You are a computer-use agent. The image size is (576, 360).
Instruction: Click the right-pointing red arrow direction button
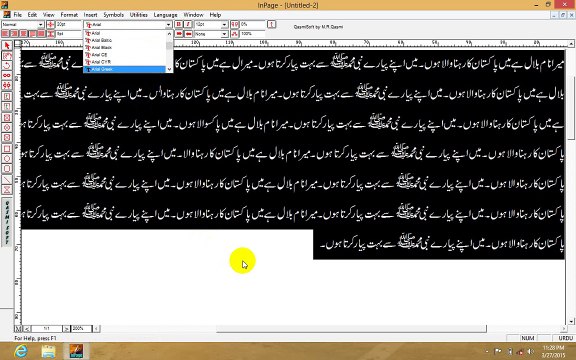pos(179,34)
